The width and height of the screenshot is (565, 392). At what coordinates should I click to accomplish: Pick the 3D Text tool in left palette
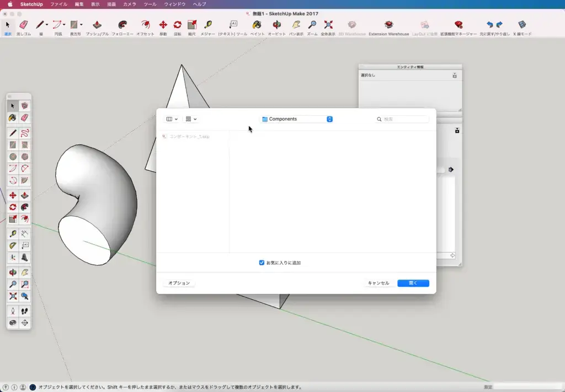click(24, 257)
